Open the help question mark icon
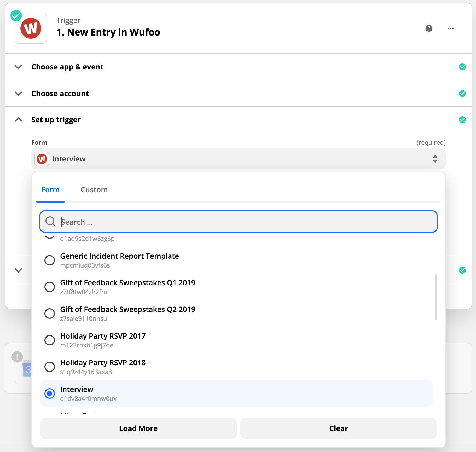The height and width of the screenshot is (452, 476). 429,28
